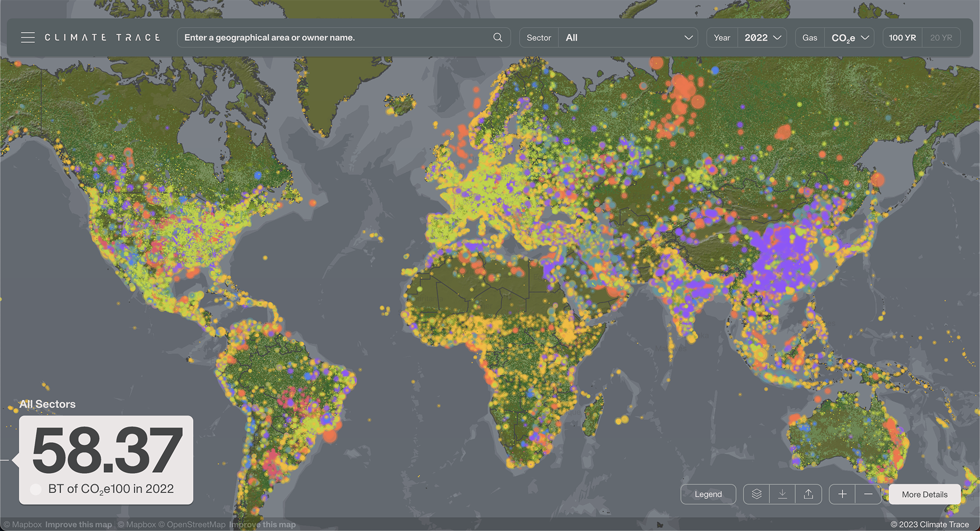Open the hamburger menu
This screenshot has height=531, width=980.
click(28, 38)
